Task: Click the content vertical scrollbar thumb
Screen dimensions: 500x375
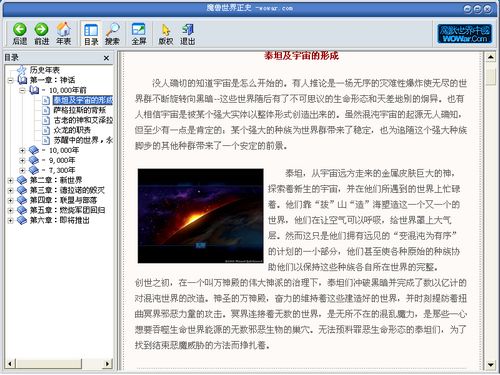Action: pos(490,77)
